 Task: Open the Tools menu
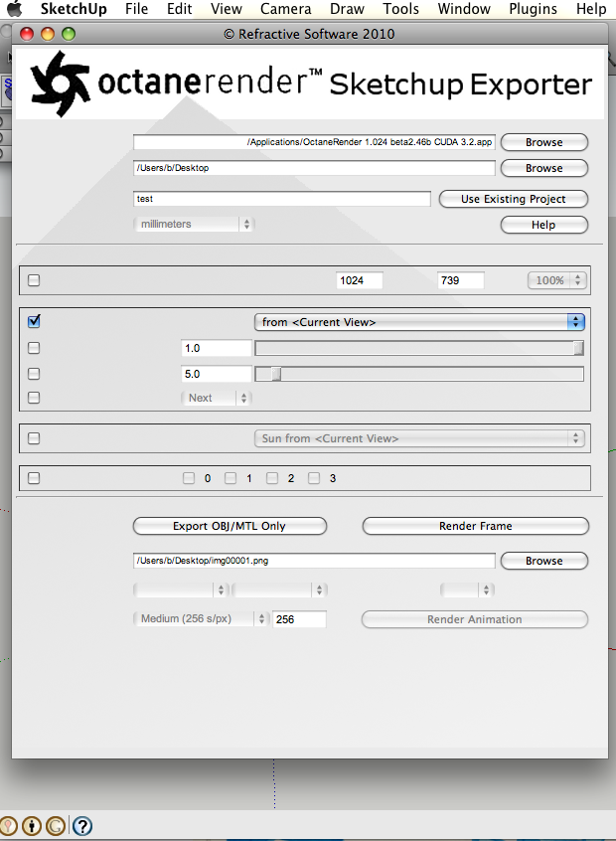pos(400,9)
